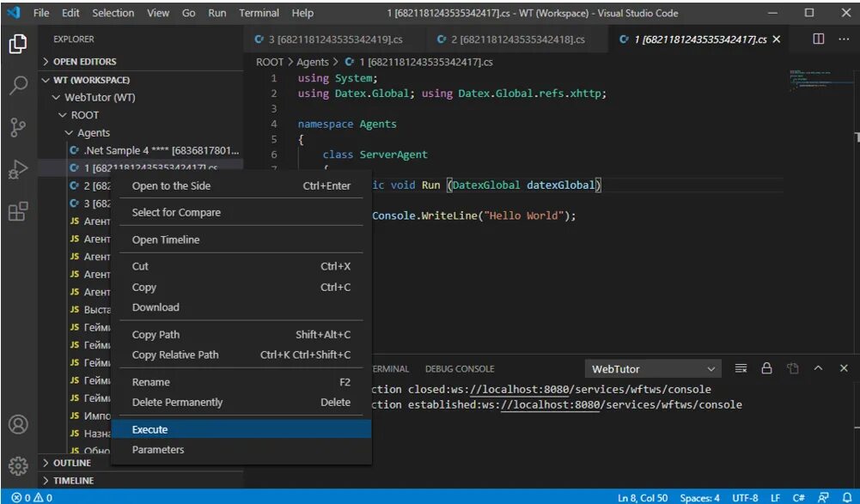Image resolution: width=860 pixels, height=504 pixels.
Task: Open errors and warnings status indicator
Action: [32, 497]
